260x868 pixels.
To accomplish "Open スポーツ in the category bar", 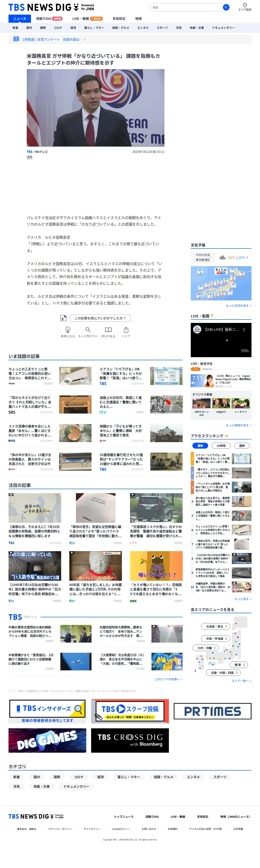I will (162, 28).
